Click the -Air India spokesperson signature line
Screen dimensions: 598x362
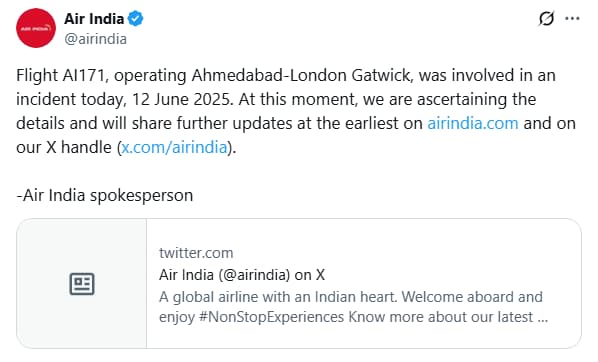pyautogui.click(x=104, y=195)
